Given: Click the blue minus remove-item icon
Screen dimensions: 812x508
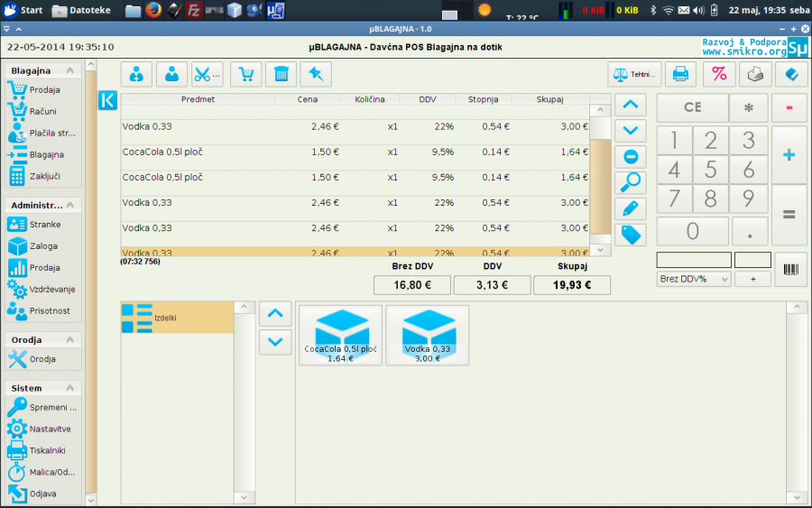Looking at the screenshot, I should (x=630, y=157).
